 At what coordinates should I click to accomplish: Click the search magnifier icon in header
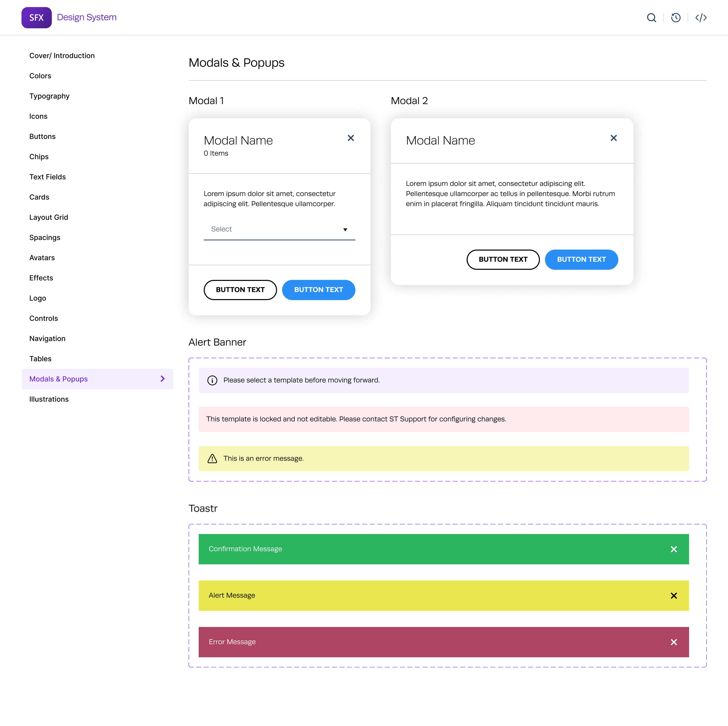651,18
